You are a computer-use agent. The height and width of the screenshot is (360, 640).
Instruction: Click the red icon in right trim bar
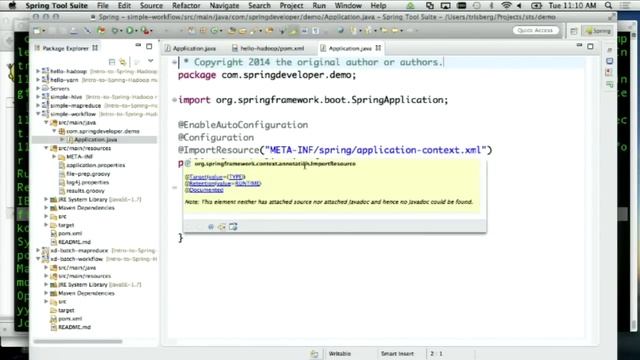[609, 73]
